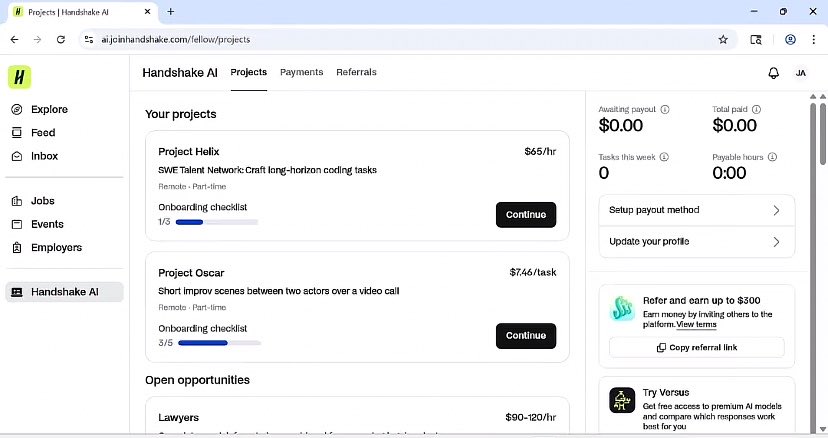Bookmark this page with the star icon

click(x=723, y=40)
